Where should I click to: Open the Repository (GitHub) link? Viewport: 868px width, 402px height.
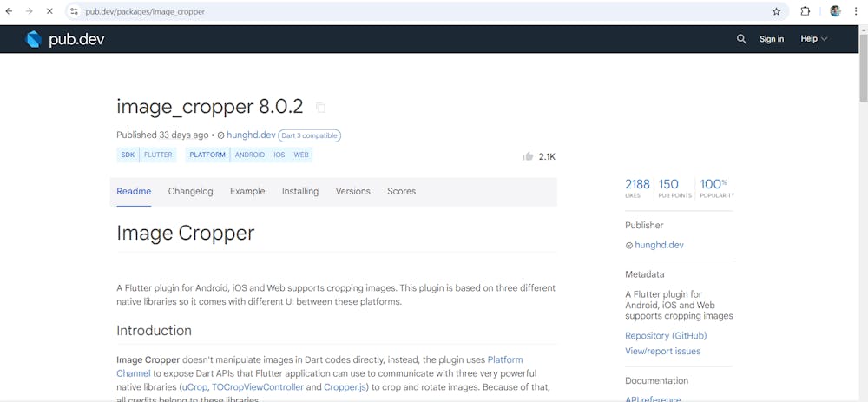[666, 335]
